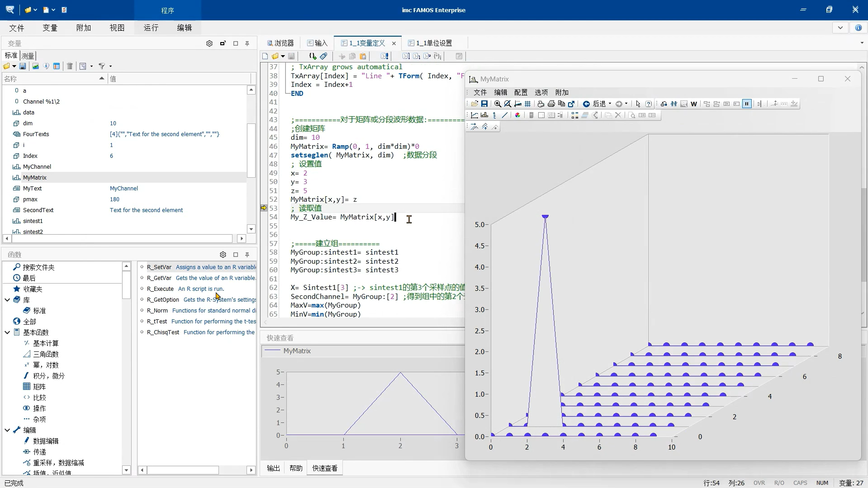868x488 pixels.
Task: Open the 后退 history dropdown arrow
Action: [610, 104]
